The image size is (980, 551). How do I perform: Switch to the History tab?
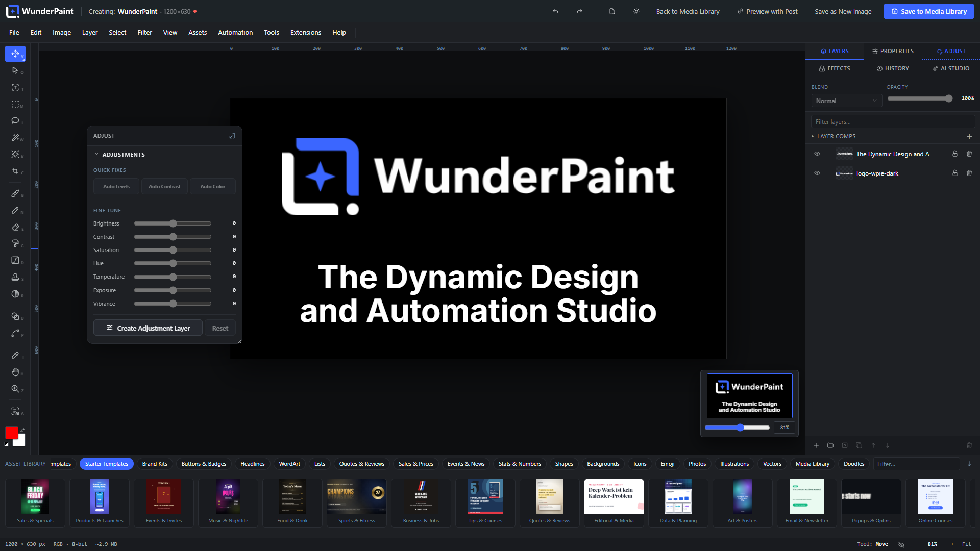click(893, 68)
